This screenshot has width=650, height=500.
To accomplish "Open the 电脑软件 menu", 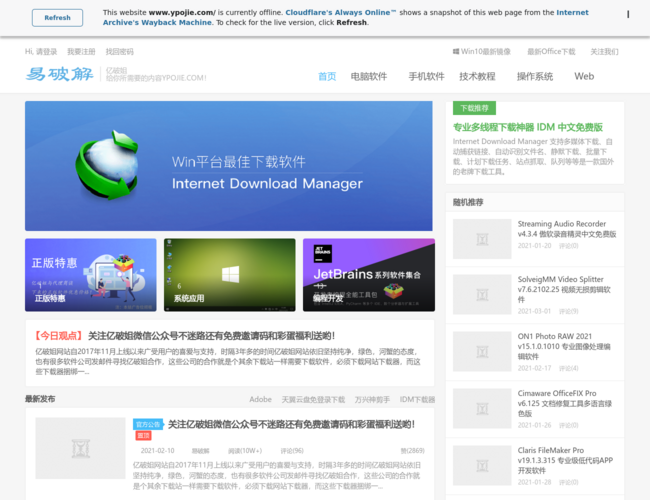I will tap(369, 76).
